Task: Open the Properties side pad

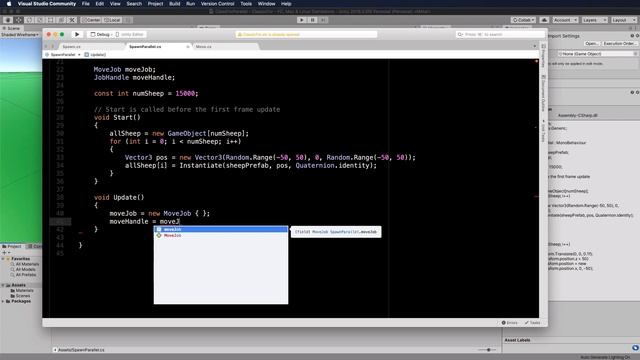Action: [543, 56]
